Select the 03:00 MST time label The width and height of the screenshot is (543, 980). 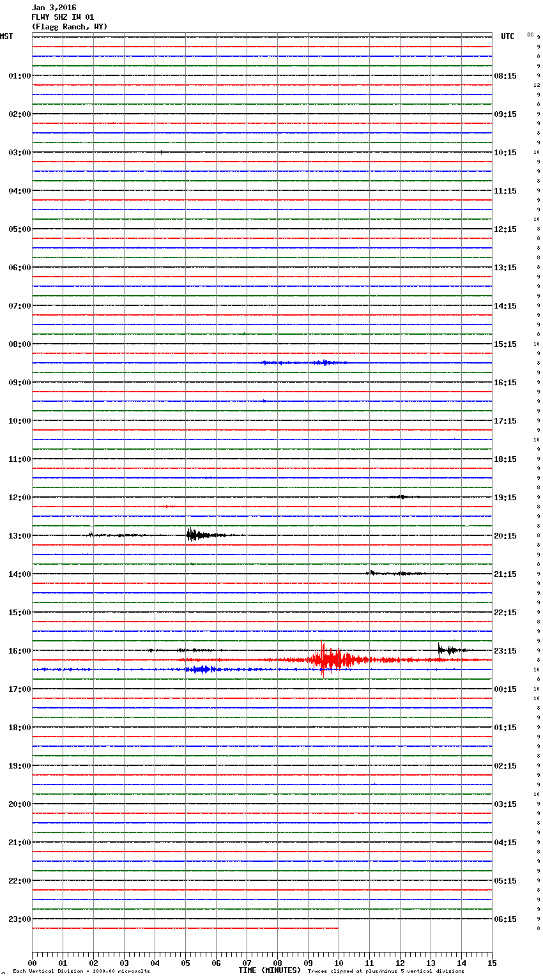20,153
